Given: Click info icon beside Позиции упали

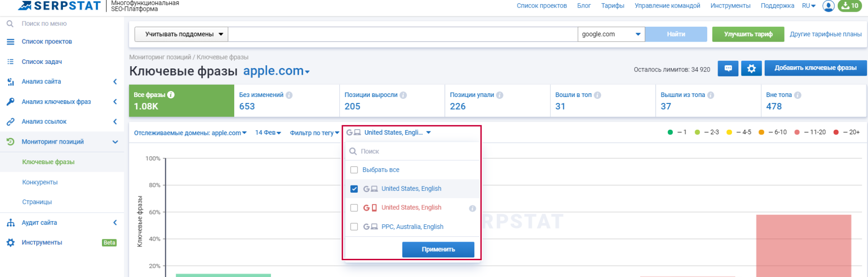Looking at the screenshot, I should click(500, 95).
